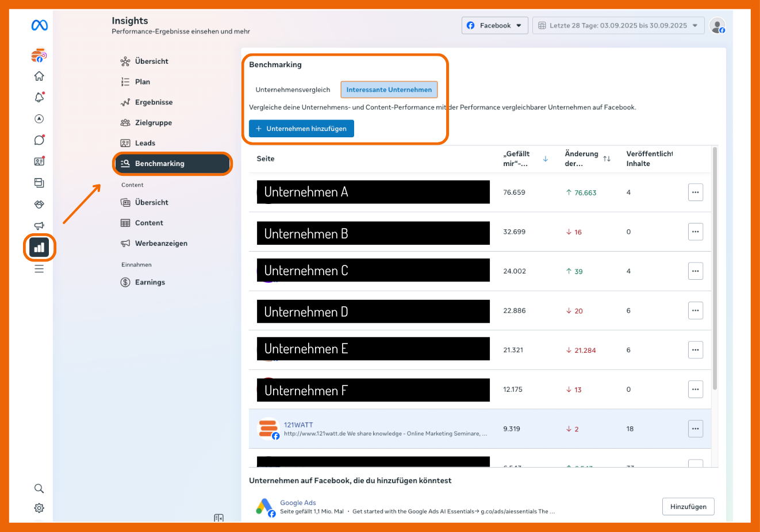This screenshot has height=532, width=760.
Task: Open settings gear icon
Action: click(39, 508)
